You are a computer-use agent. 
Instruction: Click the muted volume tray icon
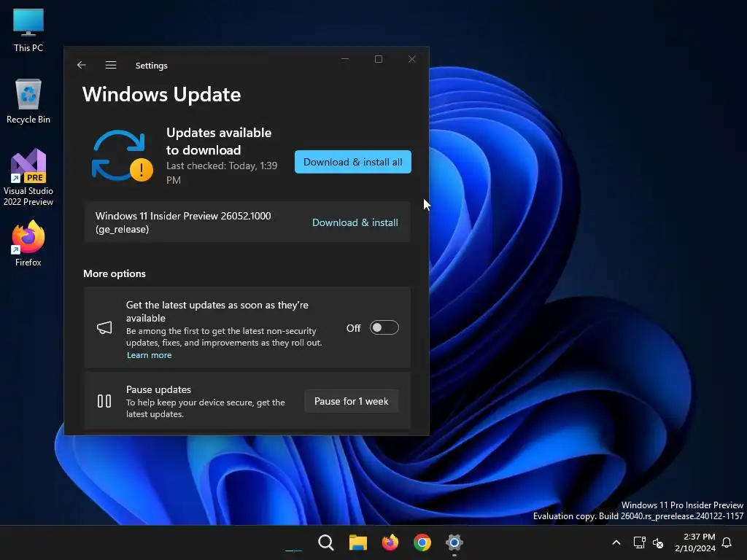658,542
